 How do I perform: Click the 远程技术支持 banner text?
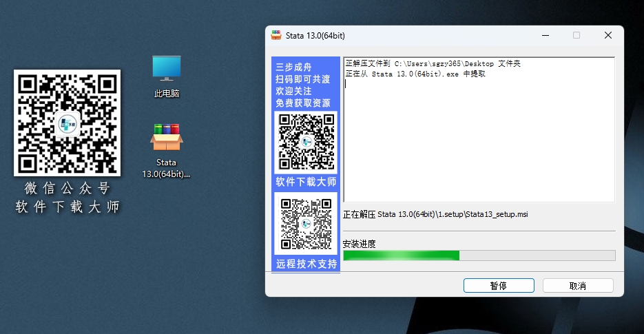click(x=307, y=264)
